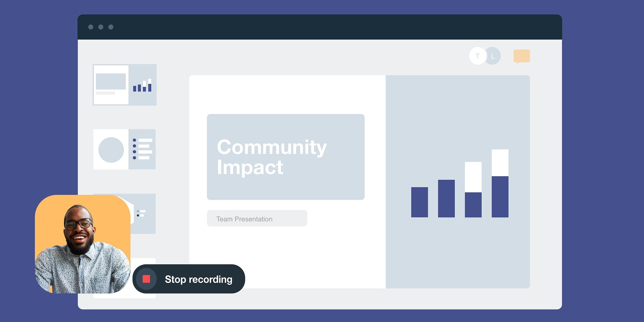Open the first slide thumbnail with bar chart
This screenshot has height=322, width=644.
coord(125,85)
